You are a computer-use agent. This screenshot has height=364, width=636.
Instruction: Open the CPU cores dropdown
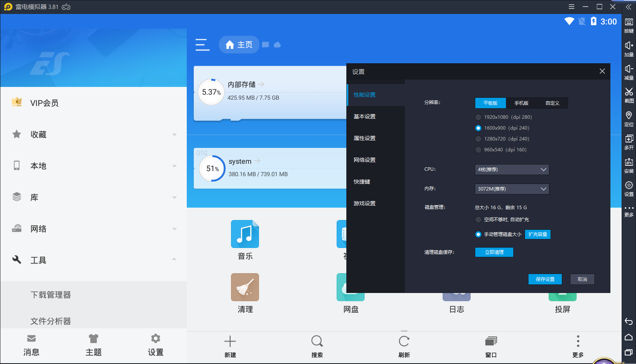tap(512, 170)
